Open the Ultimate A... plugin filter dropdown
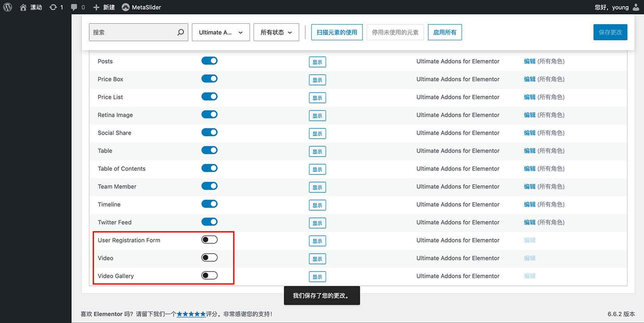The width and height of the screenshot is (644, 323). (221, 32)
